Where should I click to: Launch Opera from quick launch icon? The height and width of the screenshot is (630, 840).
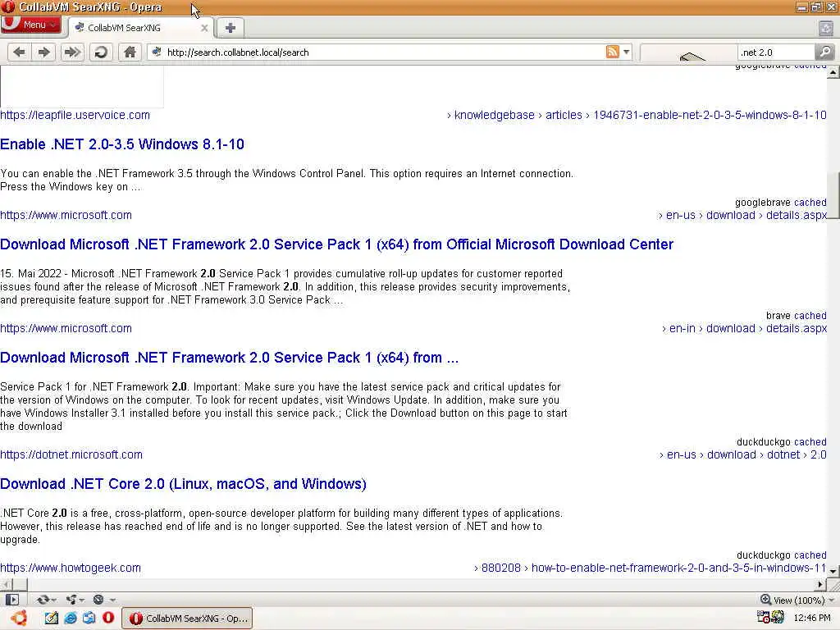[x=108, y=618]
